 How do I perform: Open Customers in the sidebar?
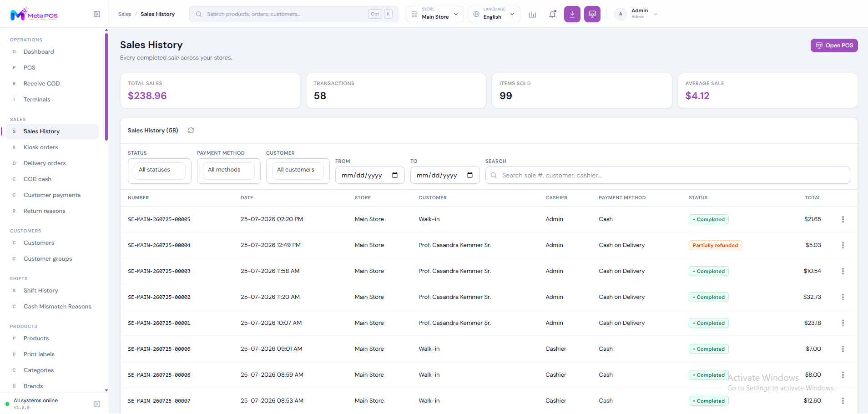tap(52, 243)
